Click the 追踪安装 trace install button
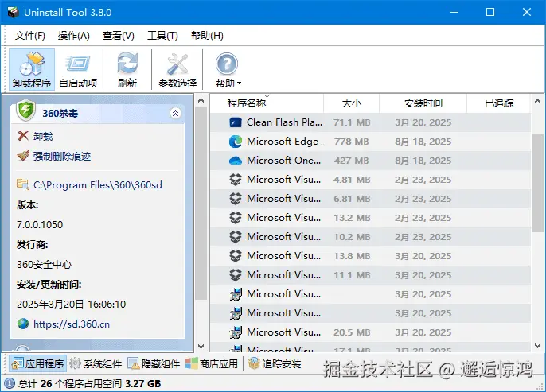 pyautogui.click(x=275, y=364)
